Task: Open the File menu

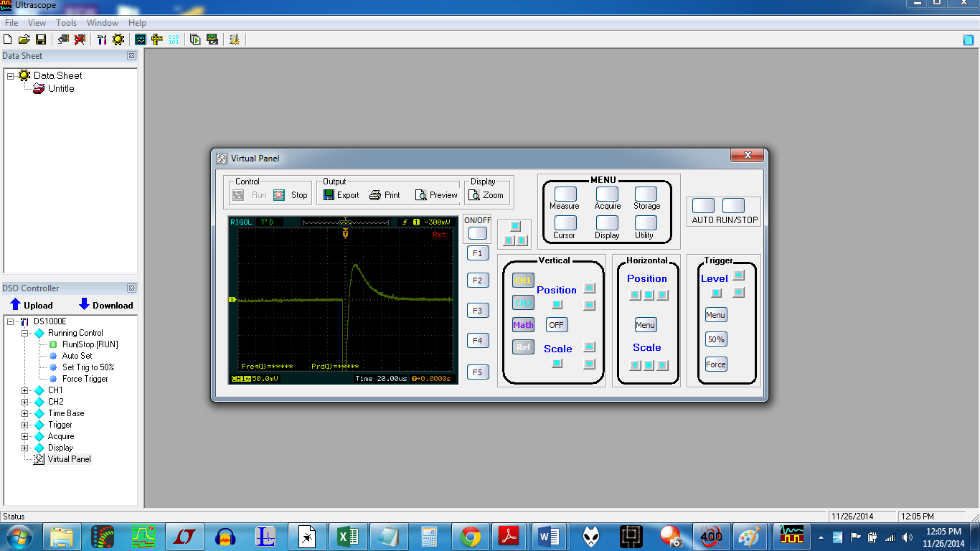Action: (x=11, y=23)
